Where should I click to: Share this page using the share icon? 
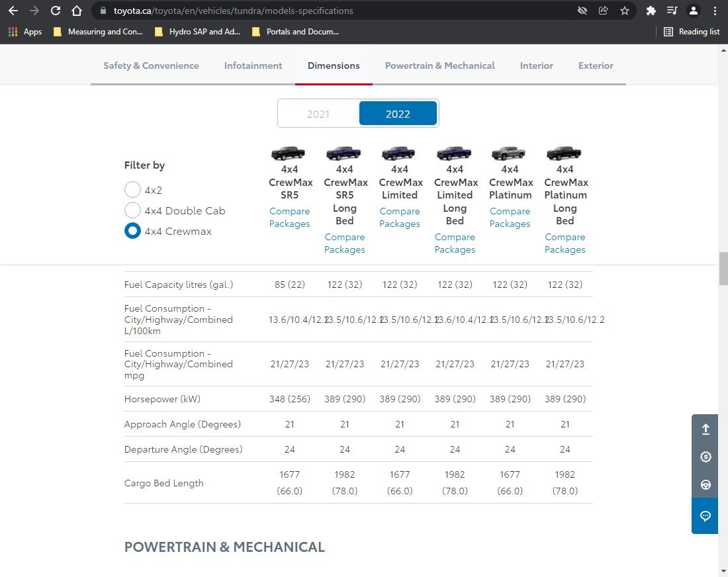click(x=603, y=11)
